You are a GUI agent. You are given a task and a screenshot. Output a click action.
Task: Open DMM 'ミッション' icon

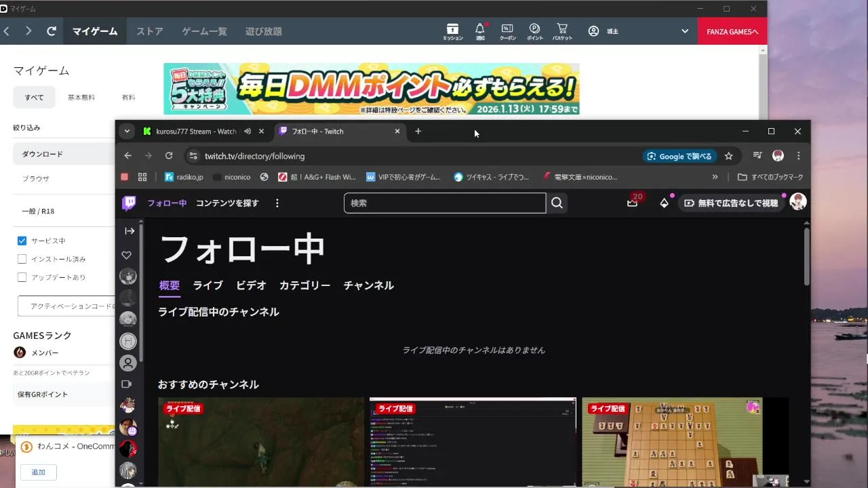(452, 31)
